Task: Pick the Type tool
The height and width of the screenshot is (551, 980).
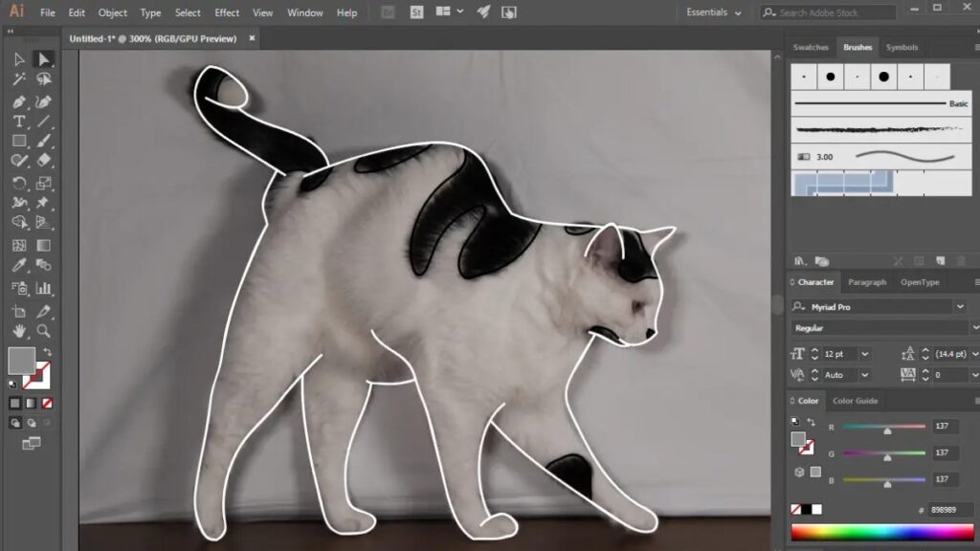Action: [19, 121]
